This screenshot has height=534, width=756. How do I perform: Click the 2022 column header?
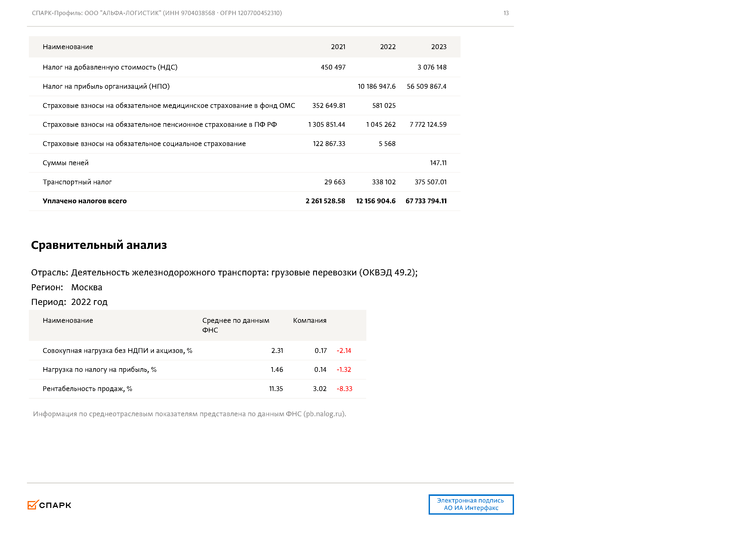388,47
